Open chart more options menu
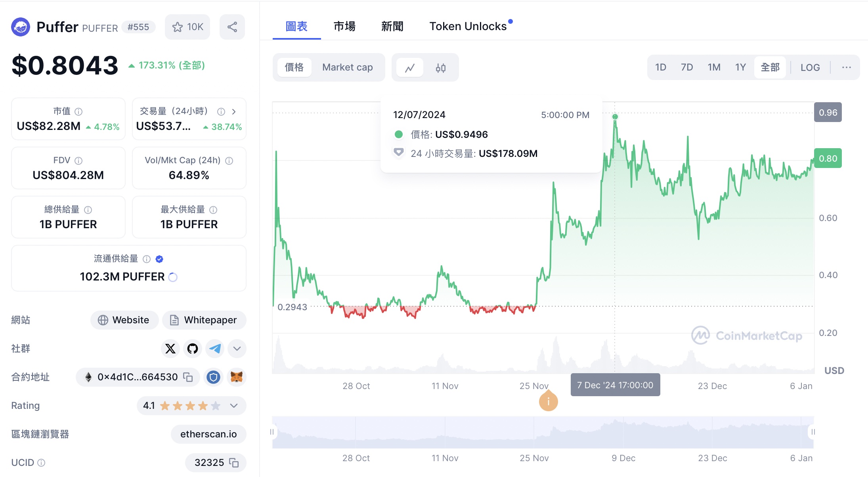This screenshot has width=868, height=477. 847,67
